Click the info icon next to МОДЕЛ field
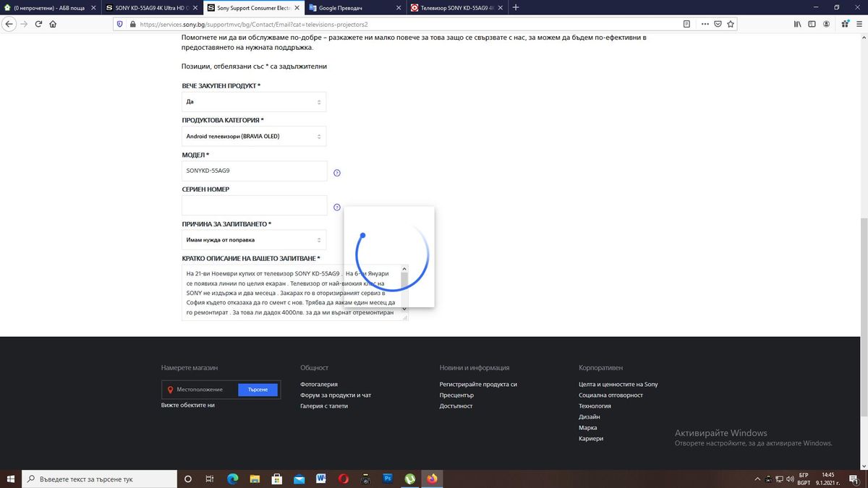The image size is (868, 488). click(x=336, y=172)
